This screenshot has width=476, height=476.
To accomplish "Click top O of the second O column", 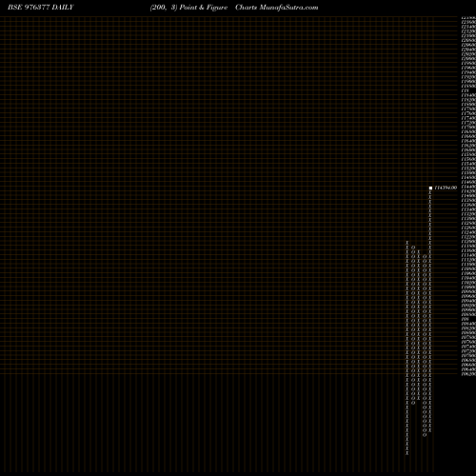I will click(425, 256).
